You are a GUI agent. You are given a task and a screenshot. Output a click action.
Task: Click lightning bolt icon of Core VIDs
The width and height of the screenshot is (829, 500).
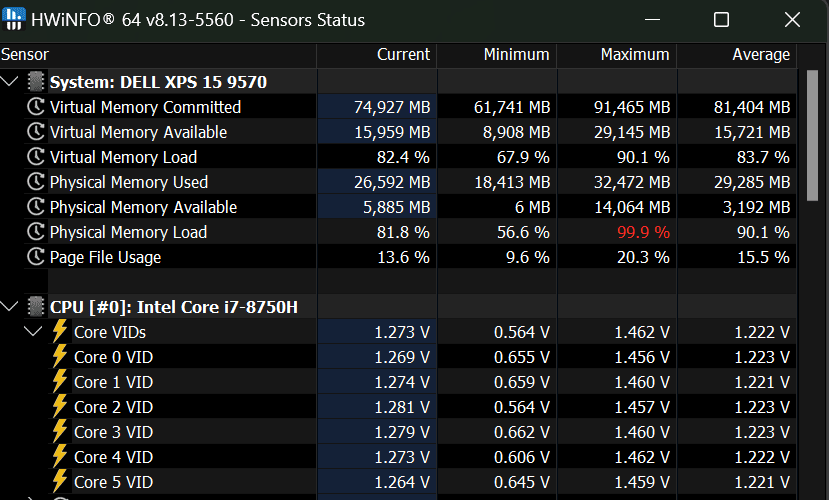click(x=60, y=331)
